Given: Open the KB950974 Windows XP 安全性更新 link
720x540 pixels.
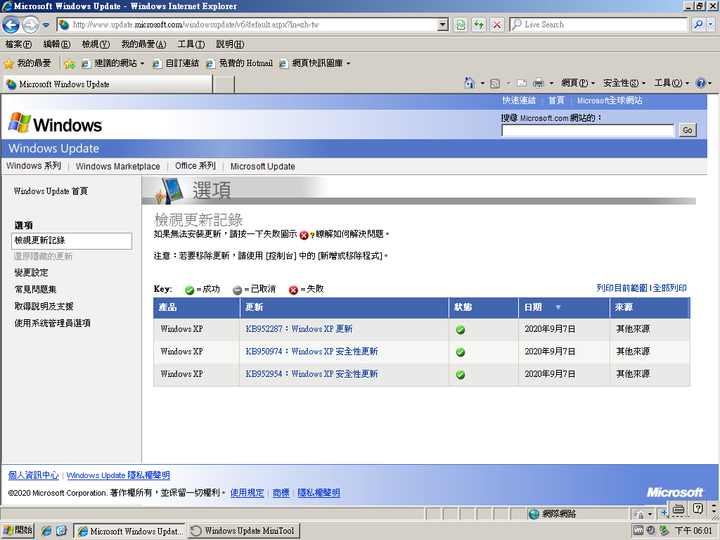Looking at the screenshot, I should [311, 351].
